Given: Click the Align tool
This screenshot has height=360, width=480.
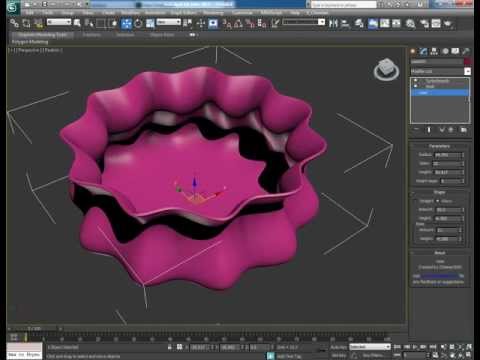Looking at the screenshot, I should pyautogui.click(x=345, y=23).
